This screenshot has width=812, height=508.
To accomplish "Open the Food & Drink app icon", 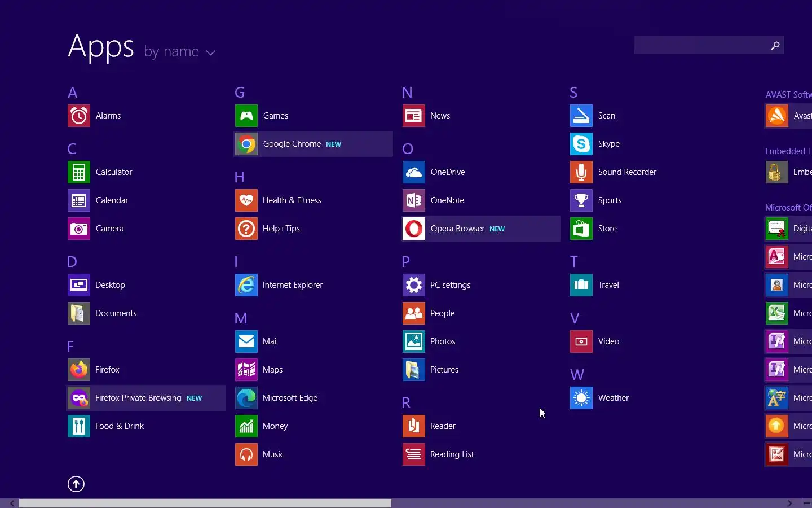I will 79,426.
